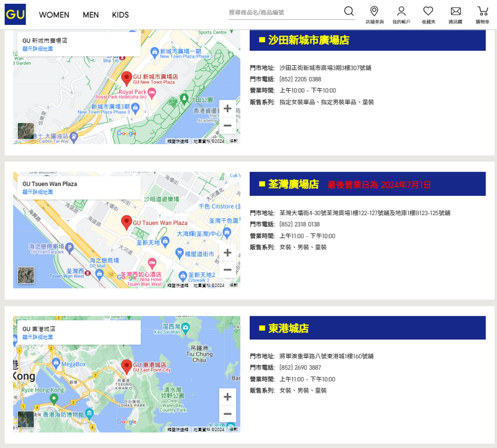The image size is (497, 448).
Task: Zoom in on the Sha Tin map
Action: coord(227,109)
